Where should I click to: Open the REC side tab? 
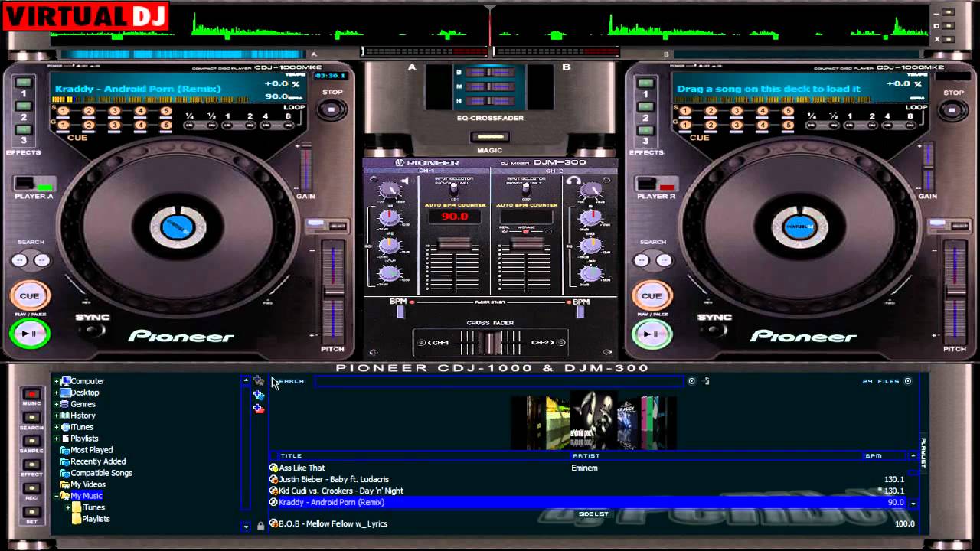click(31, 488)
